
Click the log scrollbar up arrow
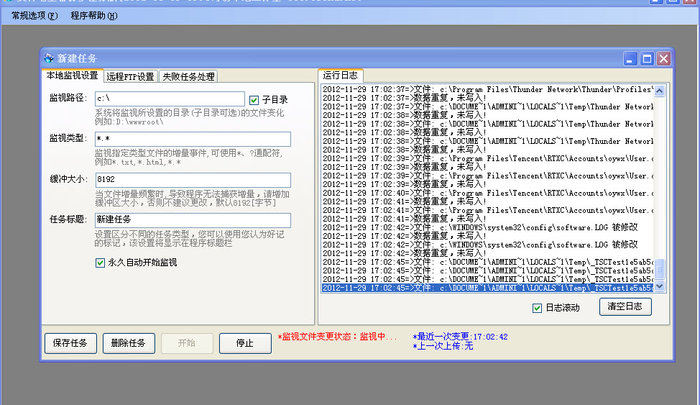click(659, 91)
